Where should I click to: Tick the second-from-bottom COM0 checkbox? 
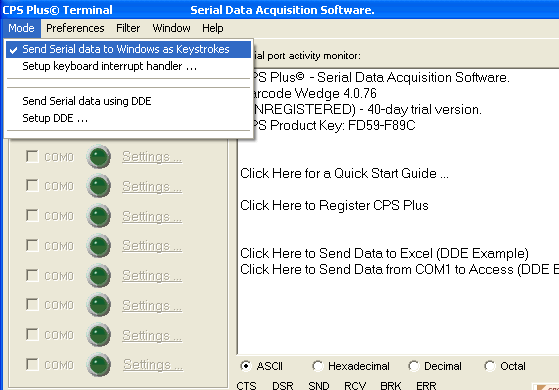32,334
